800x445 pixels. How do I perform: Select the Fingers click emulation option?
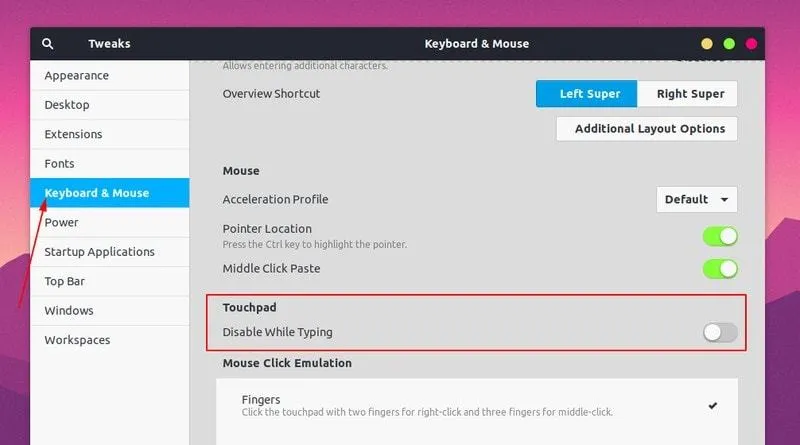click(x=478, y=405)
